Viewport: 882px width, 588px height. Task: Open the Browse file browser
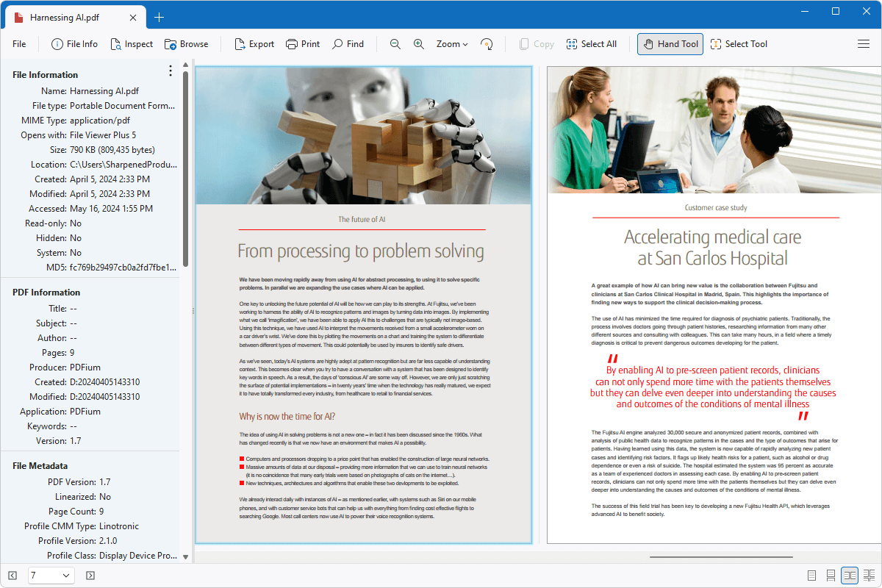pos(187,44)
